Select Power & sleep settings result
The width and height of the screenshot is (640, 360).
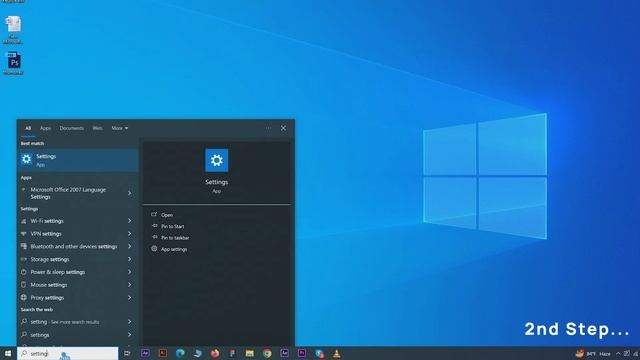pyautogui.click(x=78, y=272)
